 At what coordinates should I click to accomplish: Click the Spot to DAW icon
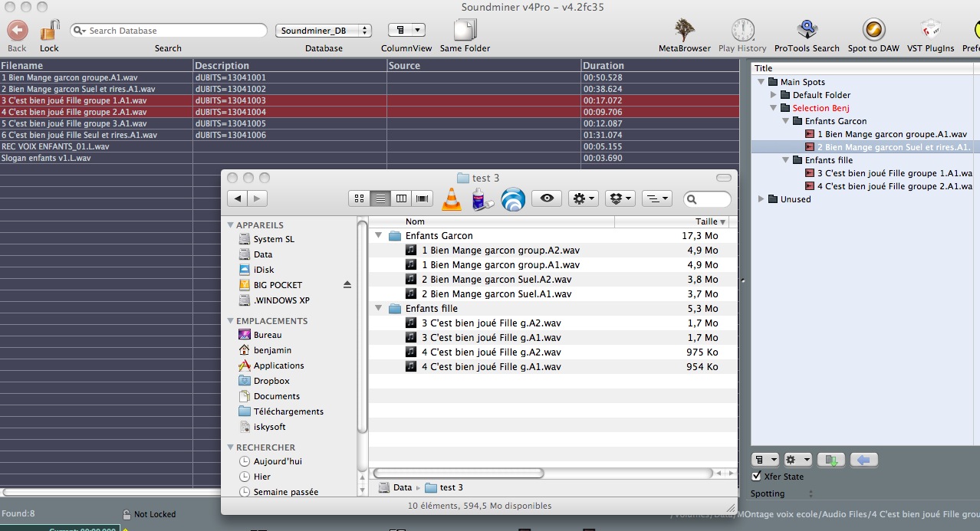click(x=873, y=31)
